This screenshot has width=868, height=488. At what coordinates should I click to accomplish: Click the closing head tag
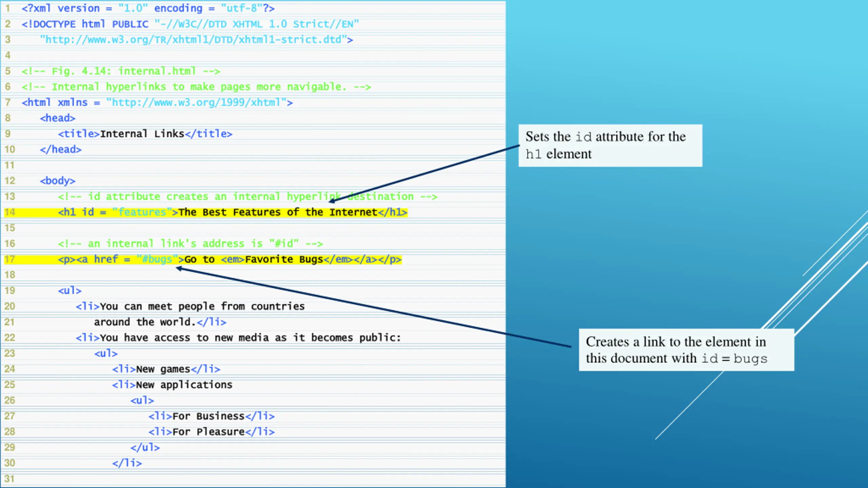pyautogui.click(x=61, y=149)
